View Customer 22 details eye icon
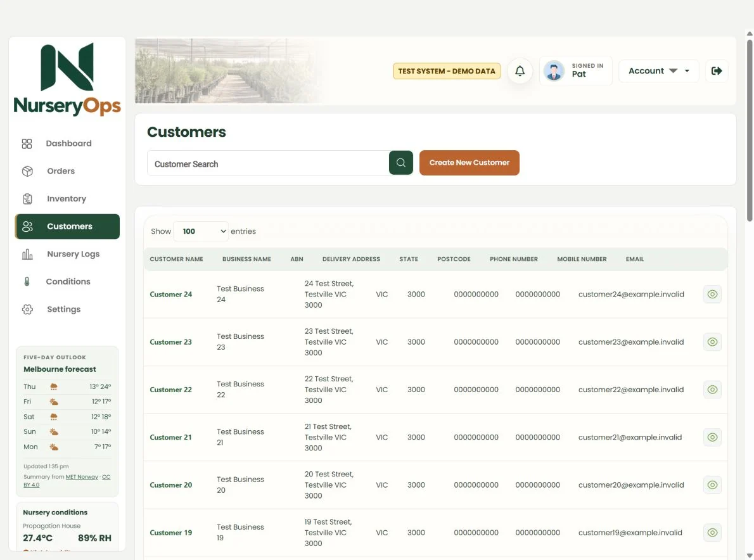This screenshot has width=754, height=560. 712,390
